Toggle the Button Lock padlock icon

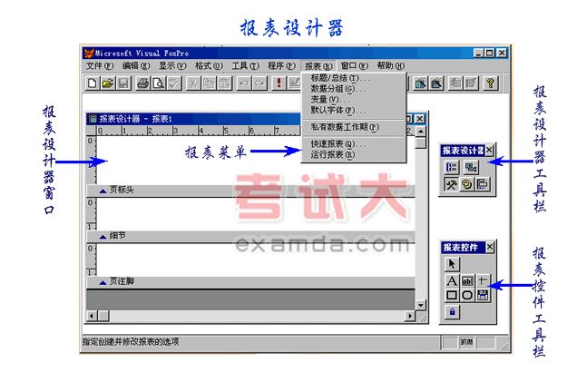(x=452, y=312)
